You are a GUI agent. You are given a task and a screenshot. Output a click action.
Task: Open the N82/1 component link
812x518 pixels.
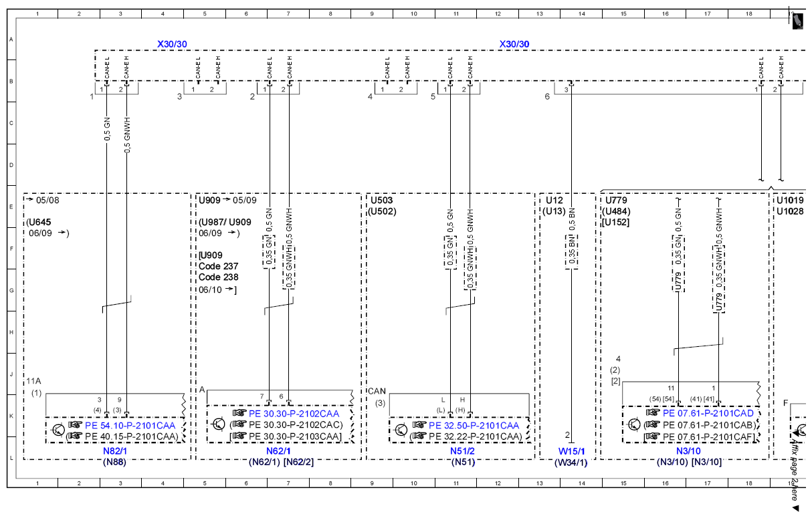pyautogui.click(x=114, y=451)
